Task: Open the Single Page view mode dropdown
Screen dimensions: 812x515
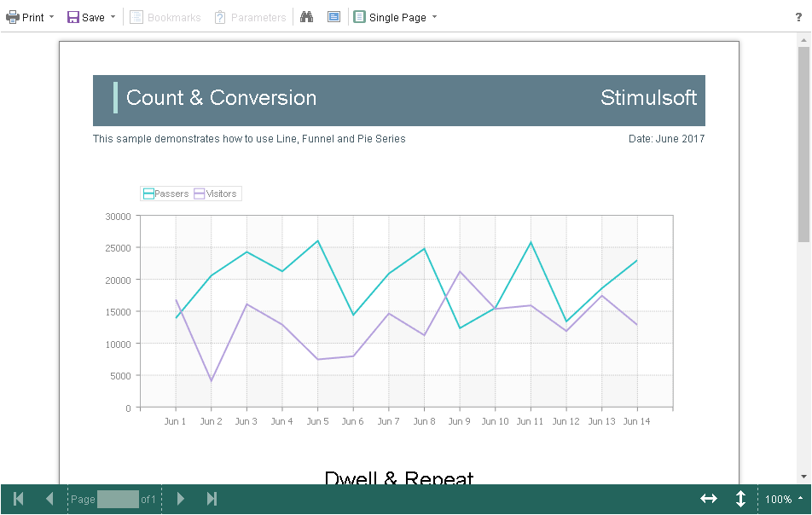Action: click(x=396, y=17)
